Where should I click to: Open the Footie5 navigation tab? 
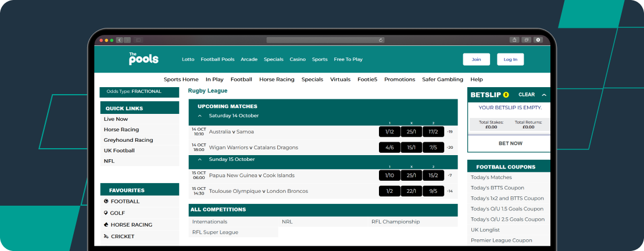click(x=367, y=79)
